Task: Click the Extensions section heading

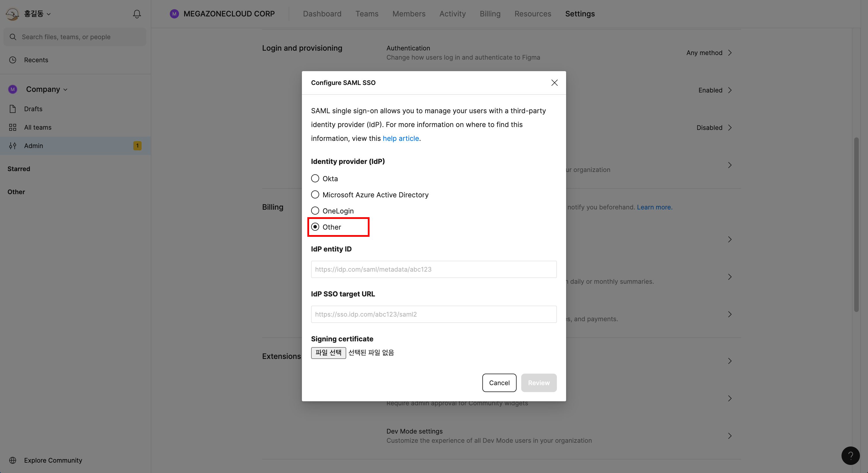Action: (281, 356)
